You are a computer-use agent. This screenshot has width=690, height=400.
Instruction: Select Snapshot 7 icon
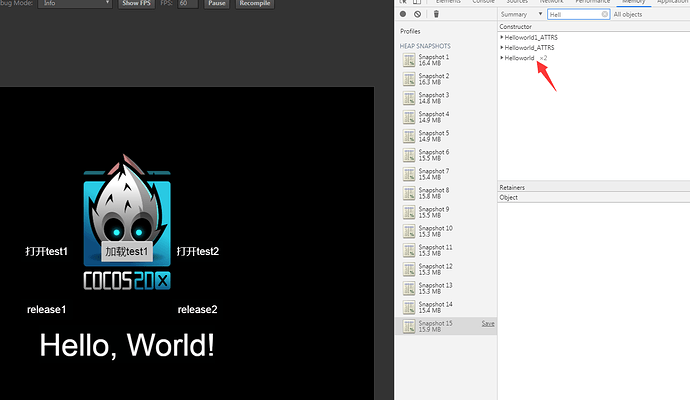pos(409,174)
